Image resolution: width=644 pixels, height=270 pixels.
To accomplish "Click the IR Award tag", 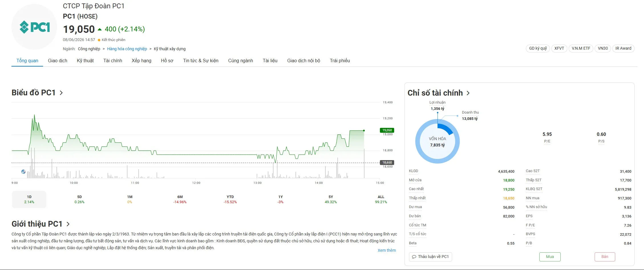I will [623, 49].
